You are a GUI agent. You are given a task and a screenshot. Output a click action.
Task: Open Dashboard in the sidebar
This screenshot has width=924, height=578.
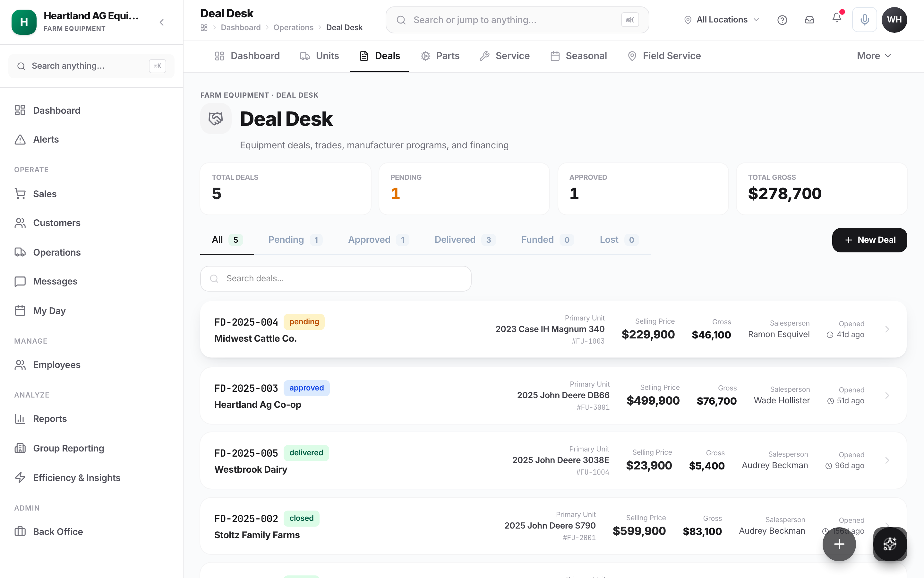pos(91,110)
